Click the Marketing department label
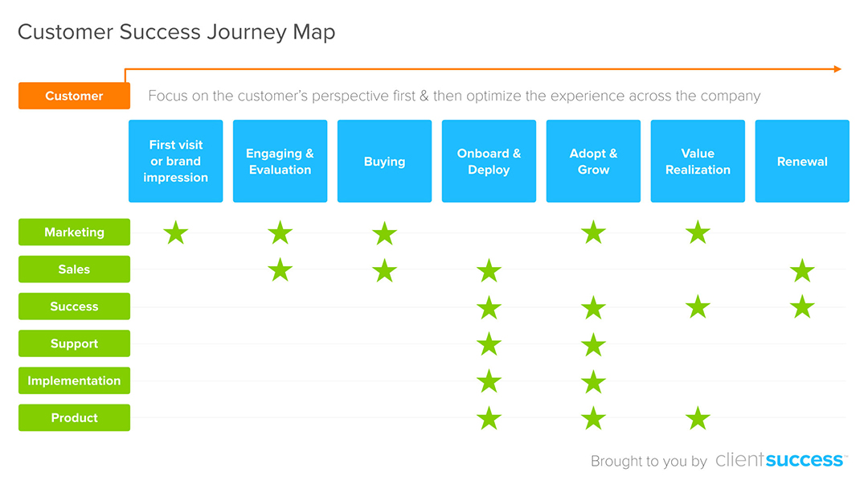Screen dimensions: 868x489 74,232
